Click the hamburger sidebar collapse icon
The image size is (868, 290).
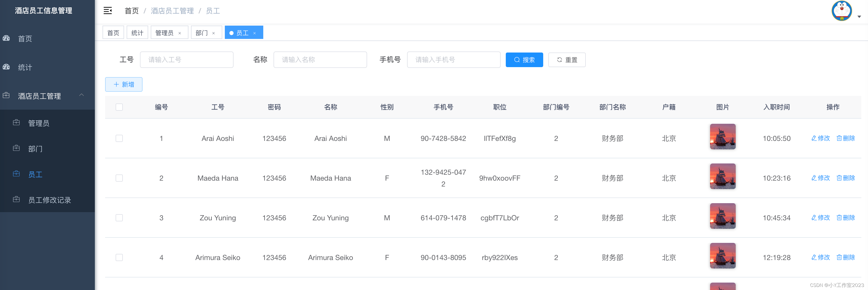107,11
